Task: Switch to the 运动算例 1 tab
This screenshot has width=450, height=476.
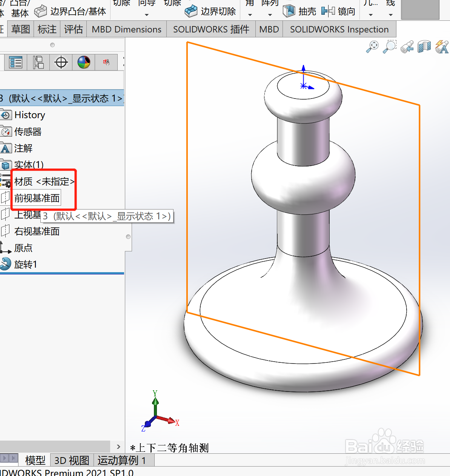Action: point(122,460)
